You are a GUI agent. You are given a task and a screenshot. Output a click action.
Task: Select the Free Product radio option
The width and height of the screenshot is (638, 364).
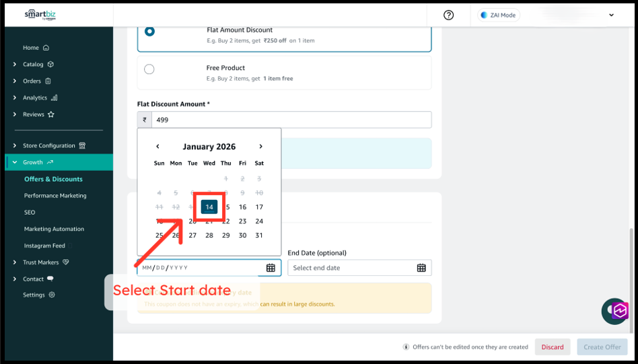point(149,69)
